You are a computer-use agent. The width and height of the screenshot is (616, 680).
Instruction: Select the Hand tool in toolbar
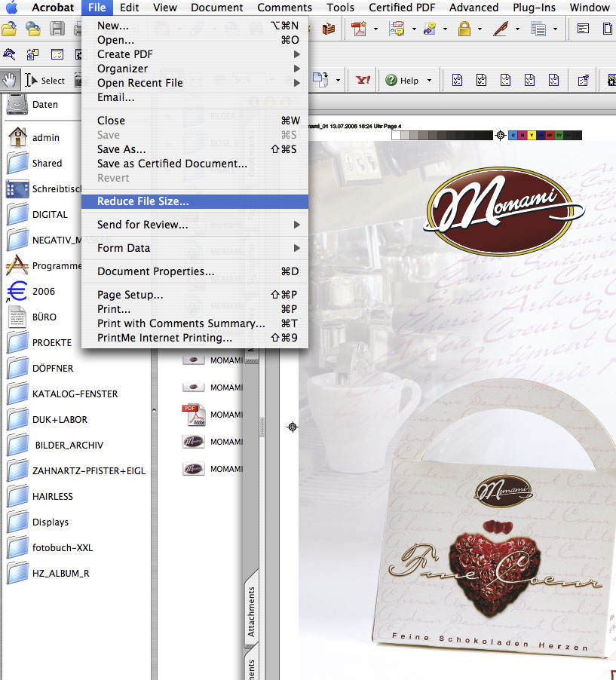click(x=11, y=80)
